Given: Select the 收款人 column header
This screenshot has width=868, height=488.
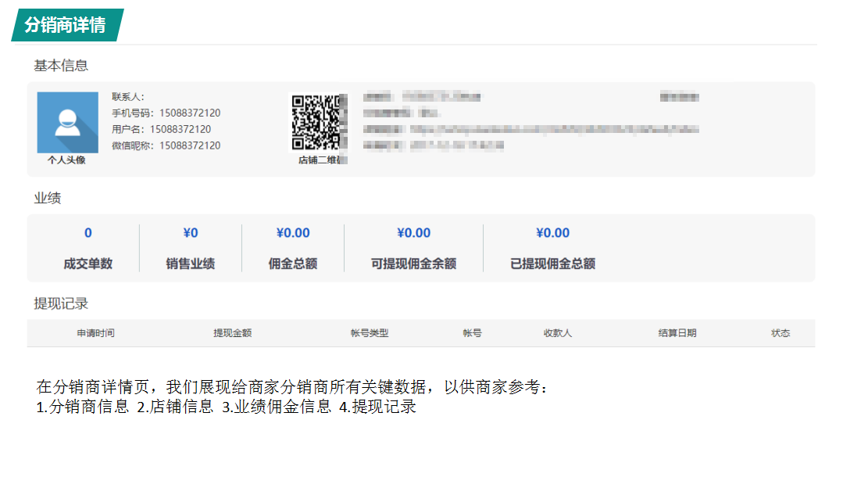Looking at the screenshot, I should click(x=557, y=333).
